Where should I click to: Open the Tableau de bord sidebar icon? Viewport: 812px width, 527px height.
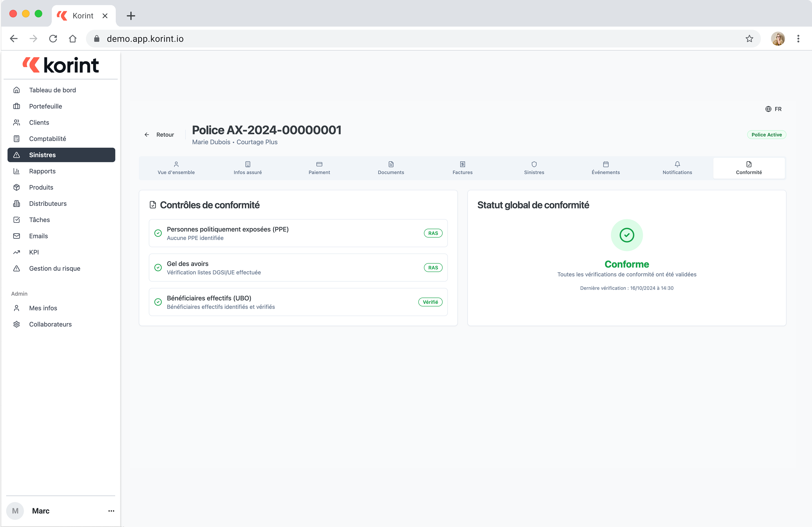(x=17, y=90)
